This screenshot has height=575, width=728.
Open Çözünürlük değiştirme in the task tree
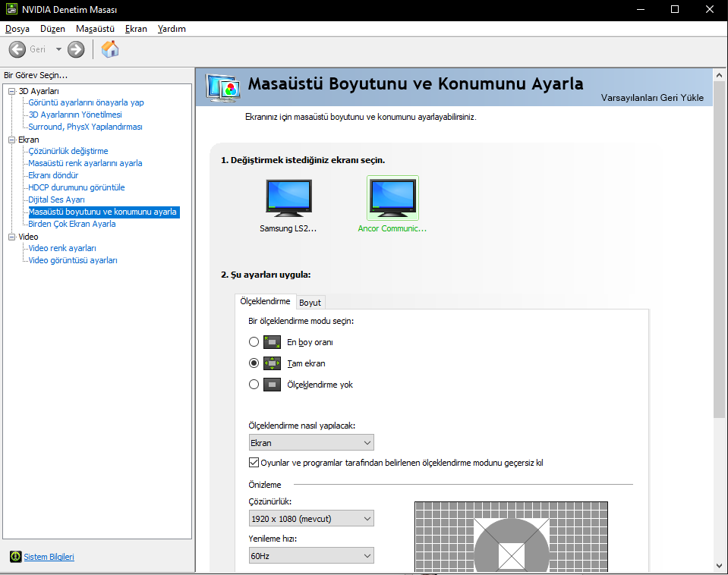pyautogui.click(x=68, y=151)
